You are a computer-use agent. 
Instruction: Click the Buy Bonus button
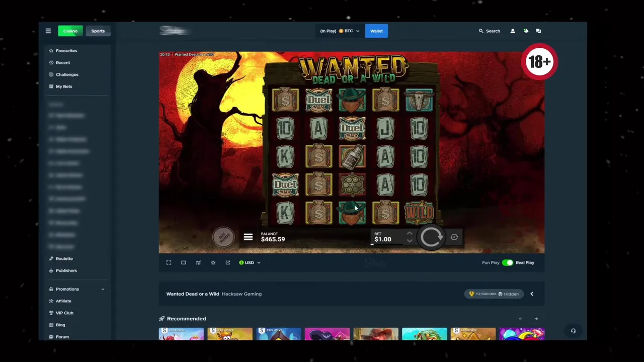[223, 237]
